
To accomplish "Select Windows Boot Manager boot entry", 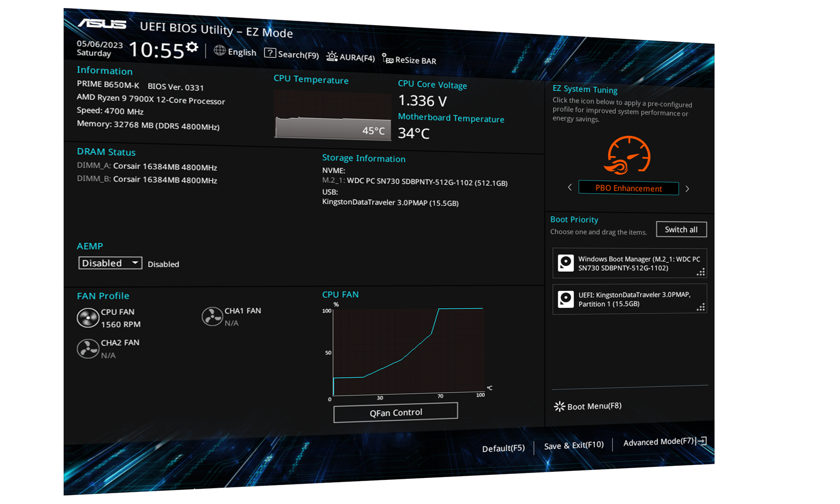I will [630, 263].
